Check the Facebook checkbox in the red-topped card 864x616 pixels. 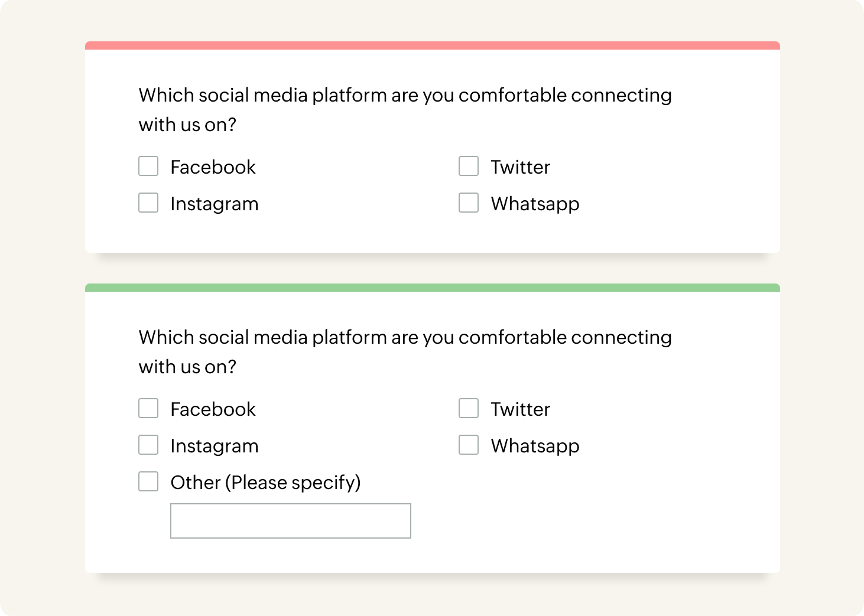coord(148,167)
